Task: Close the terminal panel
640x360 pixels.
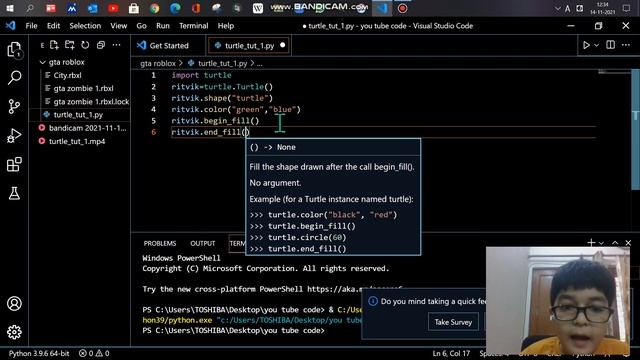Action: pos(628,243)
